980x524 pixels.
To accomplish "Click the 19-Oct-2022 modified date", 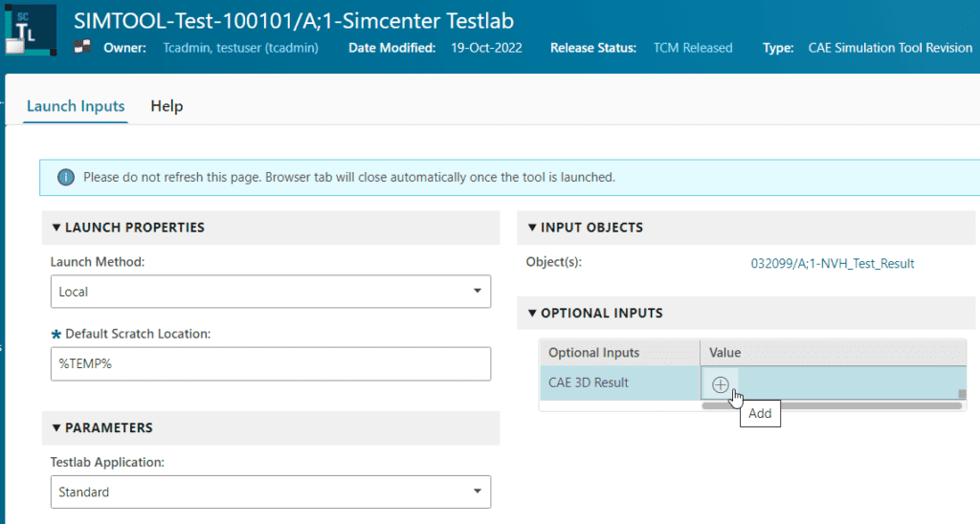I will [486, 48].
